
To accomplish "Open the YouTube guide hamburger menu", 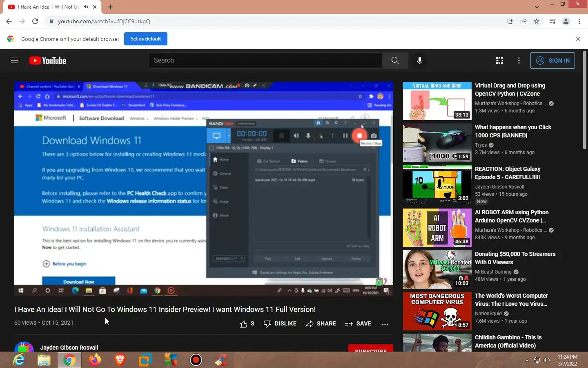I will (x=15, y=61).
